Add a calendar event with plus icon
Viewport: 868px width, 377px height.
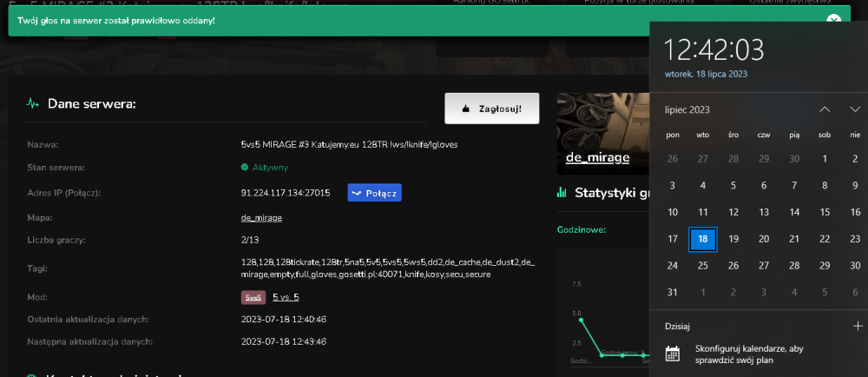click(858, 326)
